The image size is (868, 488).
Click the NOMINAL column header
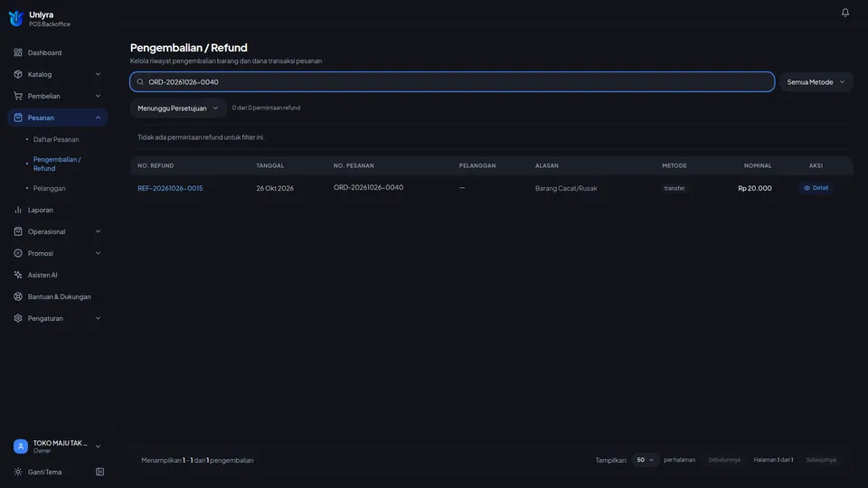(758, 165)
